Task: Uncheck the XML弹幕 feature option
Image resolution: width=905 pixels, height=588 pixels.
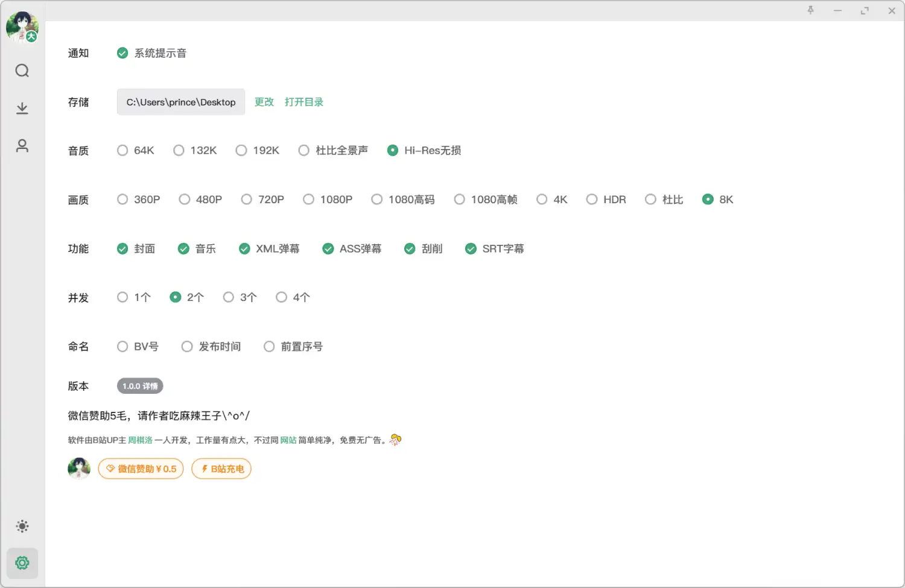Action: pyautogui.click(x=244, y=248)
